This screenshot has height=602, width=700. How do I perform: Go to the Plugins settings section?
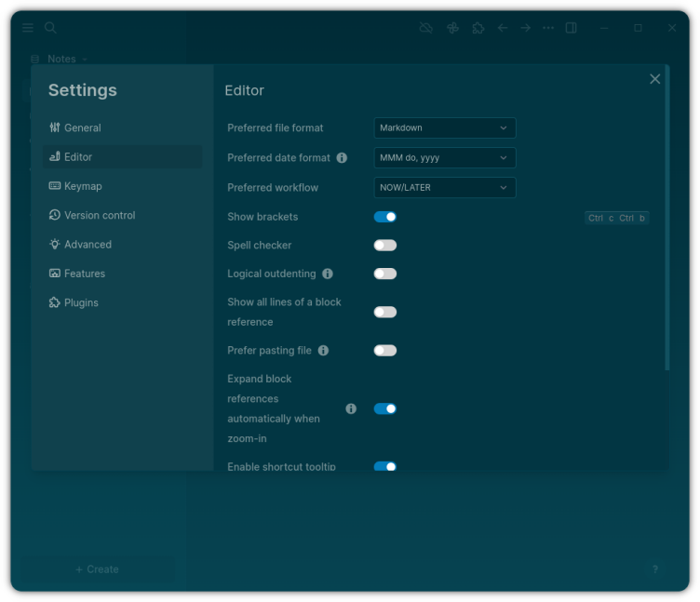[81, 302]
